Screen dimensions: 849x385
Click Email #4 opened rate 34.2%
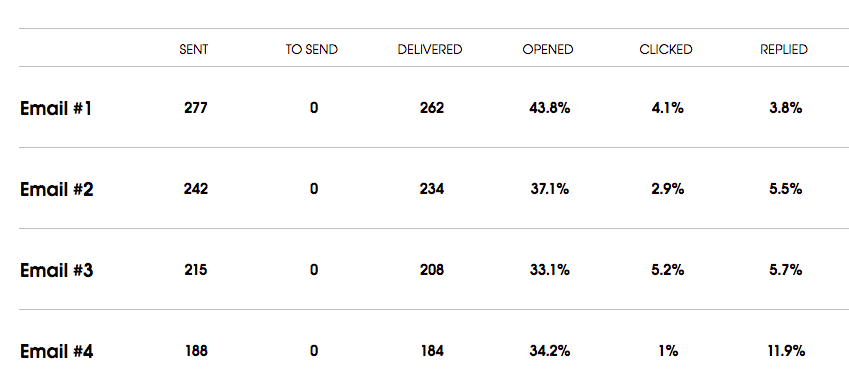pyautogui.click(x=550, y=351)
